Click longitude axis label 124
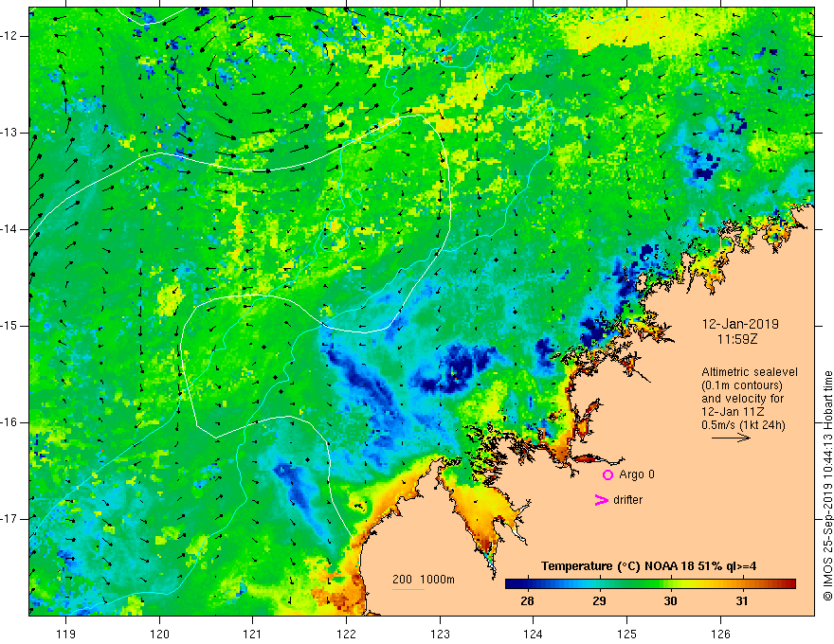 533,634
